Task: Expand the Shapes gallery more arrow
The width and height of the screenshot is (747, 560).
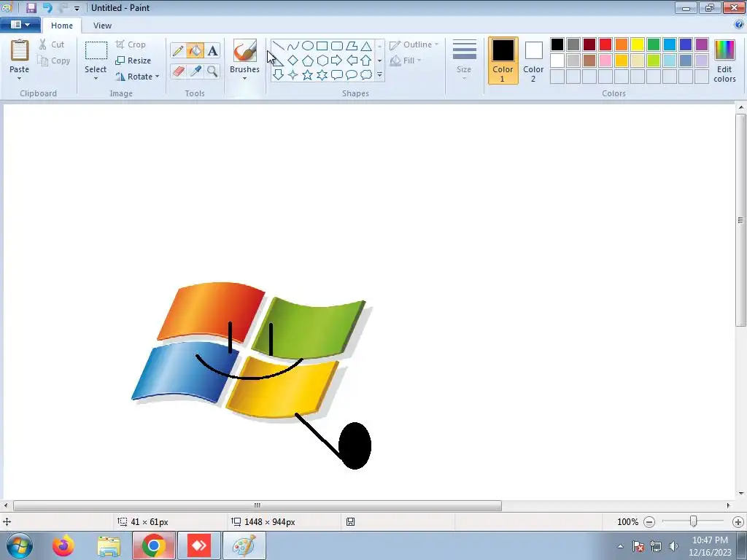Action: point(379,75)
